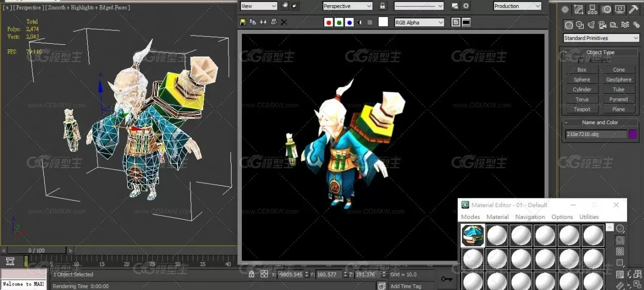644x290 pixels.
Task: Save rendered image with the disk icon
Action: [243, 22]
